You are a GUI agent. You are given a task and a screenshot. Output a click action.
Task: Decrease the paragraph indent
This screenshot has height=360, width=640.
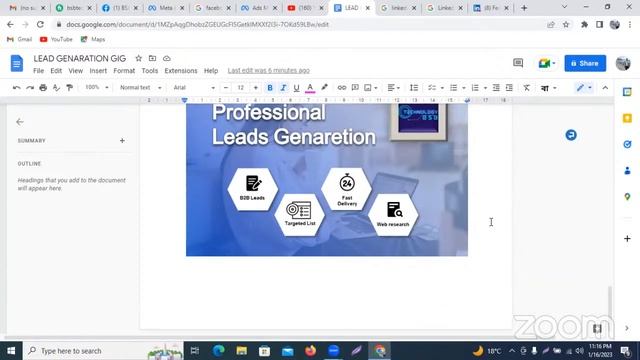pyautogui.click(x=496, y=88)
